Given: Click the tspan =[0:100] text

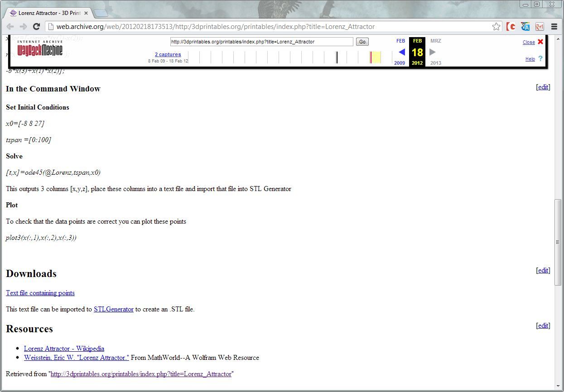Looking at the screenshot, I should click(x=28, y=140).
